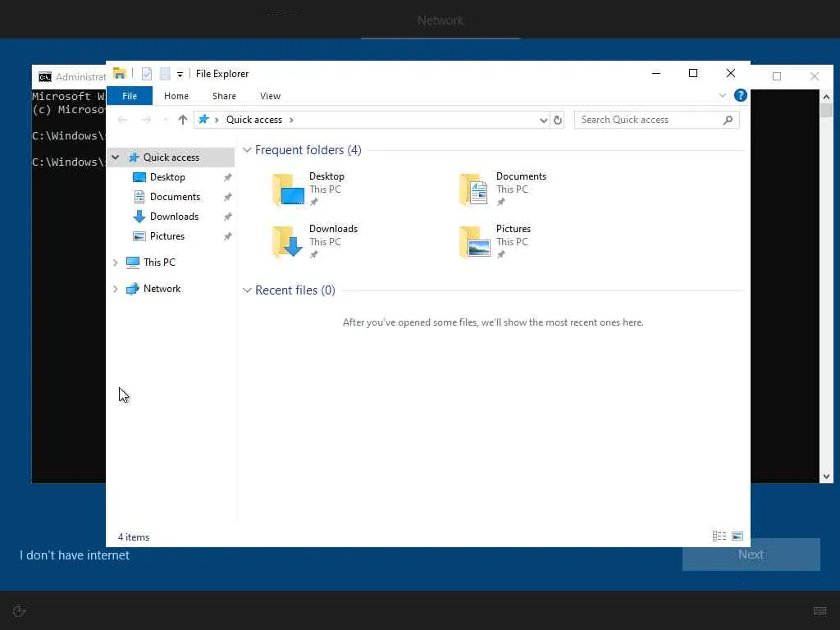Click the search magnifier icon
Image resolution: width=840 pixels, height=630 pixels.
(x=728, y=120)
